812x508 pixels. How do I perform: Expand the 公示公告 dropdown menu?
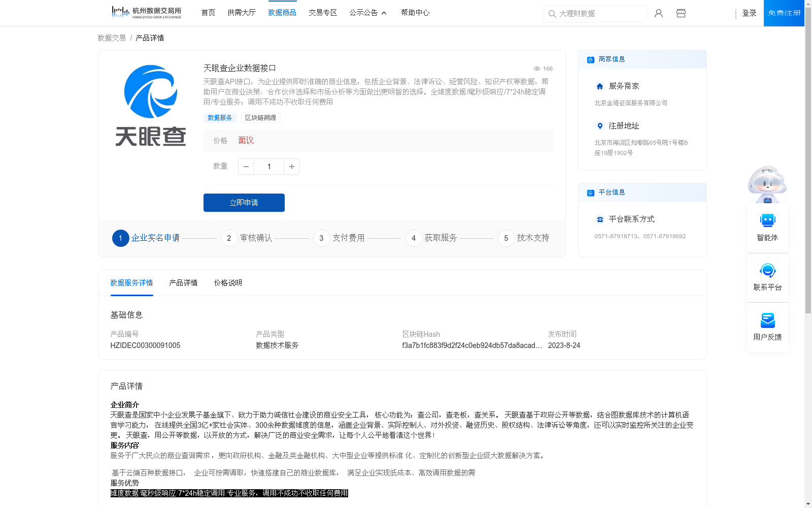point(368,13)
